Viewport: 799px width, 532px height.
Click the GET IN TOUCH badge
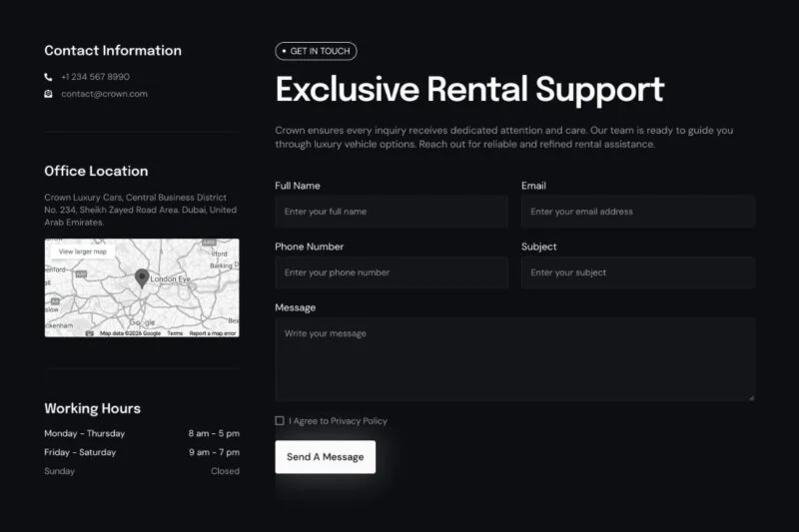click(x=316, y=51)
